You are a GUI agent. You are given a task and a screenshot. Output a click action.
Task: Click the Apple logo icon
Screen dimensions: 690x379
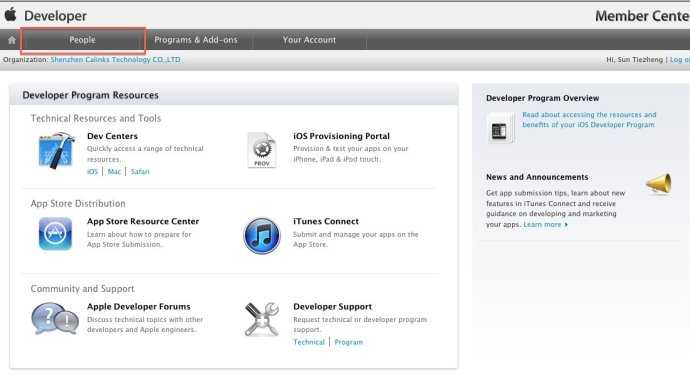[x=10, y=15]
